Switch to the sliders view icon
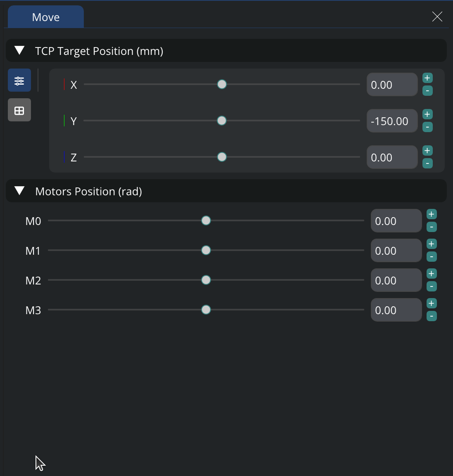 point(19,80)
